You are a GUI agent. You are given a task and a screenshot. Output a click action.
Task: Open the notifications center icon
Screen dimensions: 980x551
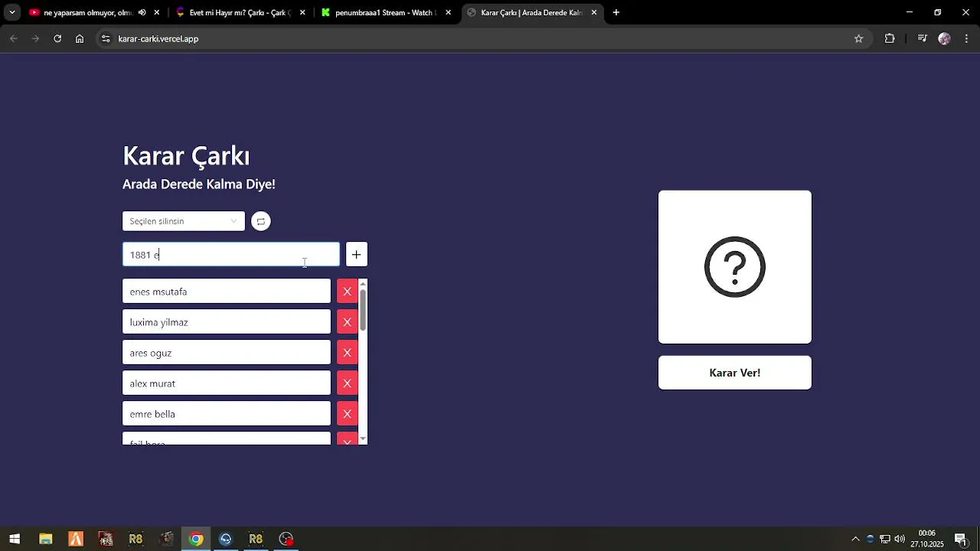(x=960, y=539)
